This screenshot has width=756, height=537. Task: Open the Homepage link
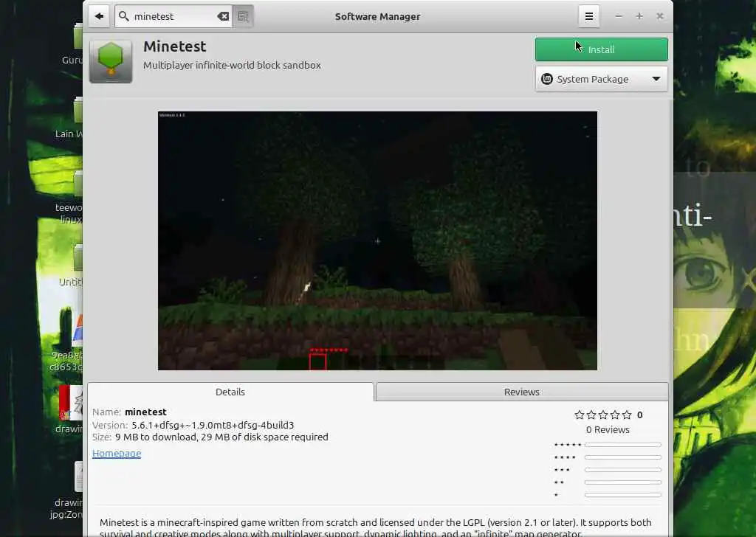pos(117,453)
